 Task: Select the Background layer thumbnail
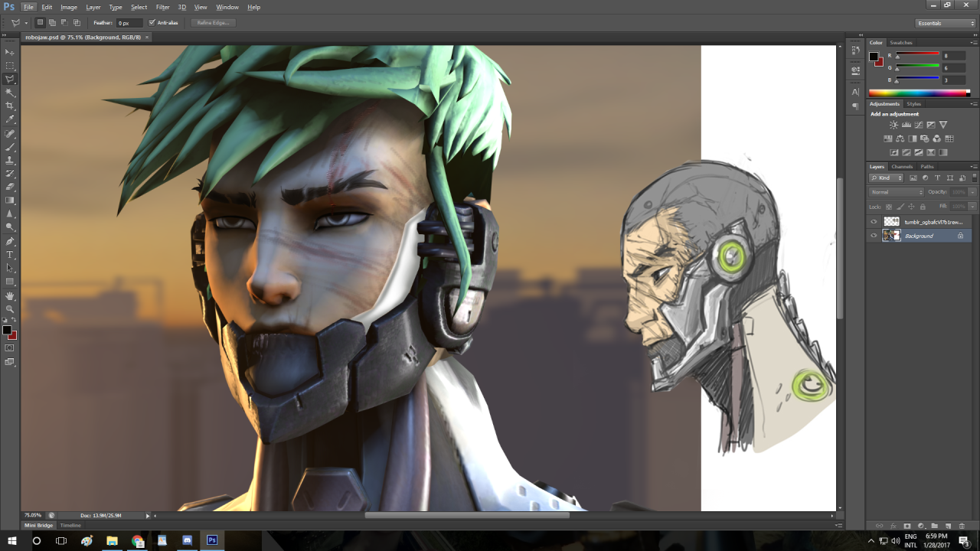(x=891, y=236)
